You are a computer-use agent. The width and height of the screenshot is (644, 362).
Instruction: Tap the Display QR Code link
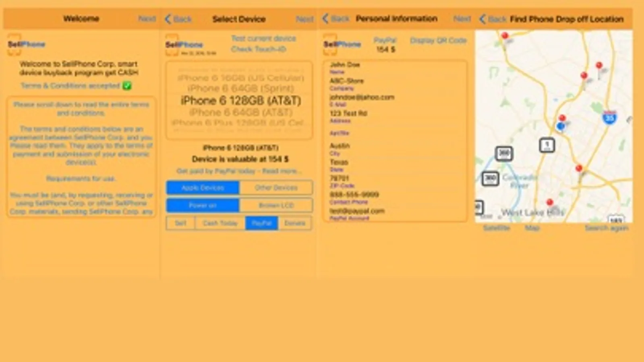coord(438,40)
